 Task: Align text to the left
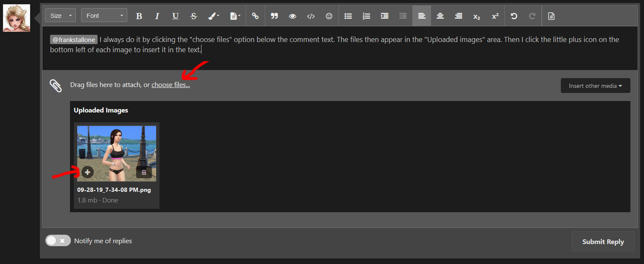(x=422, y=16)
